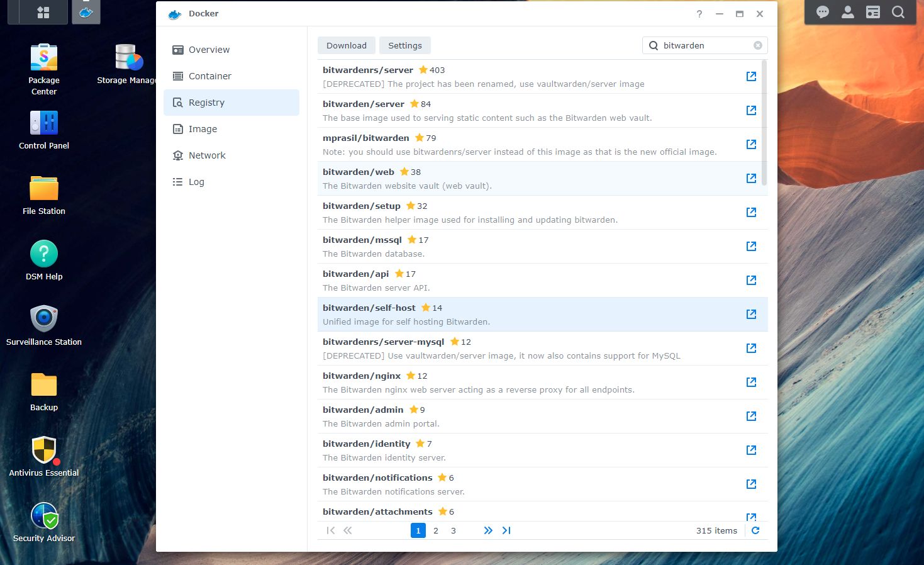Click the Docker icon in the taskbar

86,12
